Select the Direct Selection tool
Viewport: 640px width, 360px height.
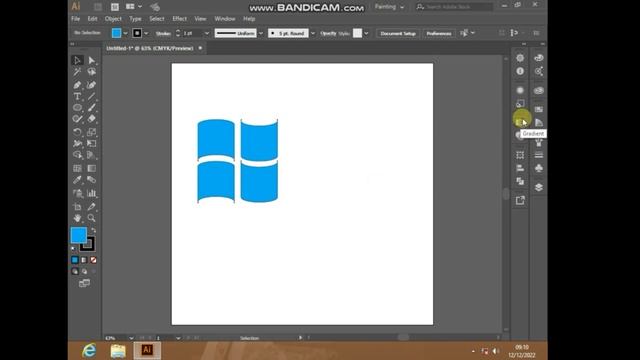[91, 60]
